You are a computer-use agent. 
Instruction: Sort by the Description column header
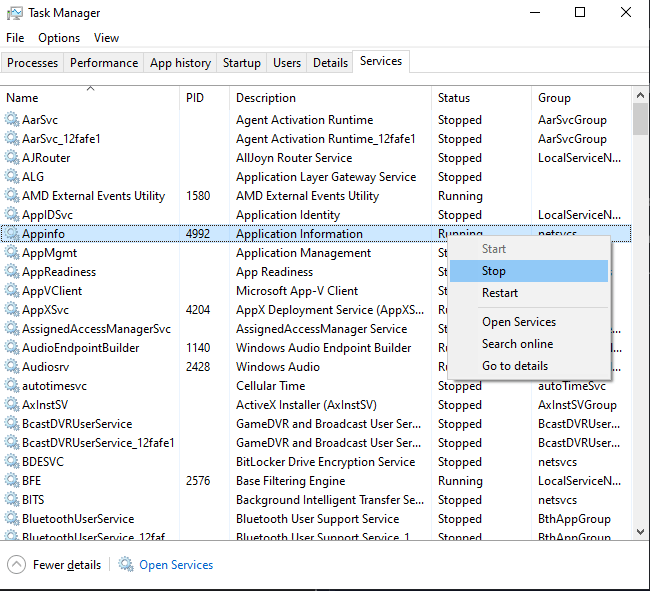pyautogui.click(x=330, y=98)
